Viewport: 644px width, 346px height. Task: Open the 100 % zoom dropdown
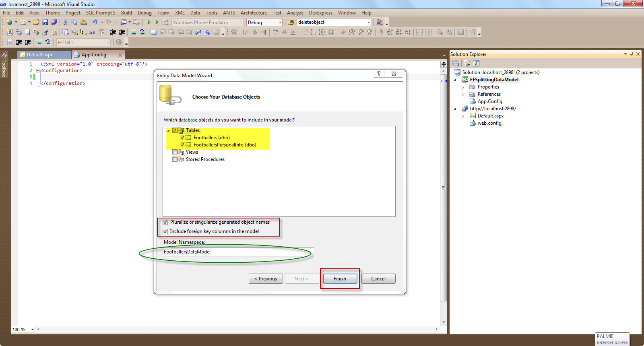tap(33, 330)
